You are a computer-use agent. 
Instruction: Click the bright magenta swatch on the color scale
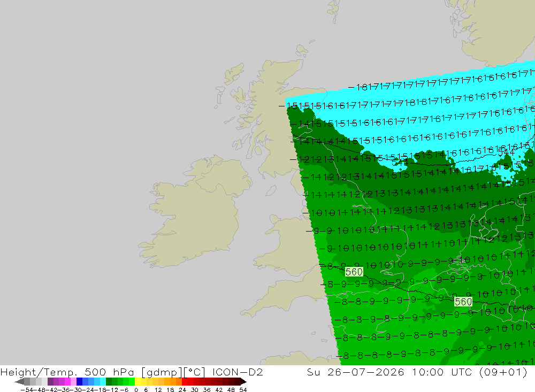coord(68,382)
